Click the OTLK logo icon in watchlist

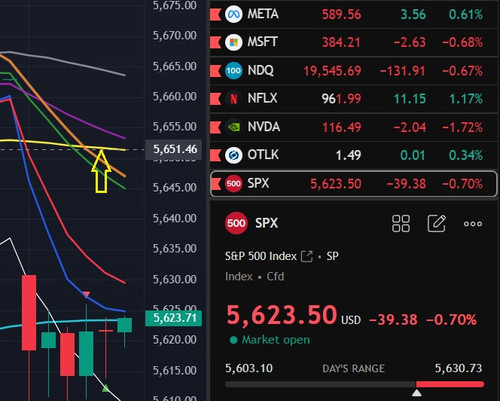[233, 155]
